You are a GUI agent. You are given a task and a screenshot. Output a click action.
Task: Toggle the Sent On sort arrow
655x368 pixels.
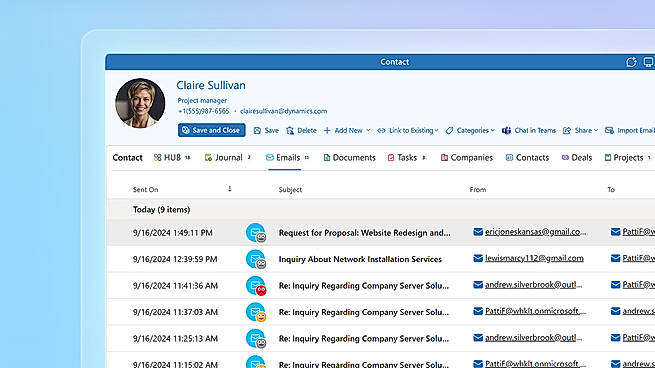pyautogui.click(x=230, y=189)
